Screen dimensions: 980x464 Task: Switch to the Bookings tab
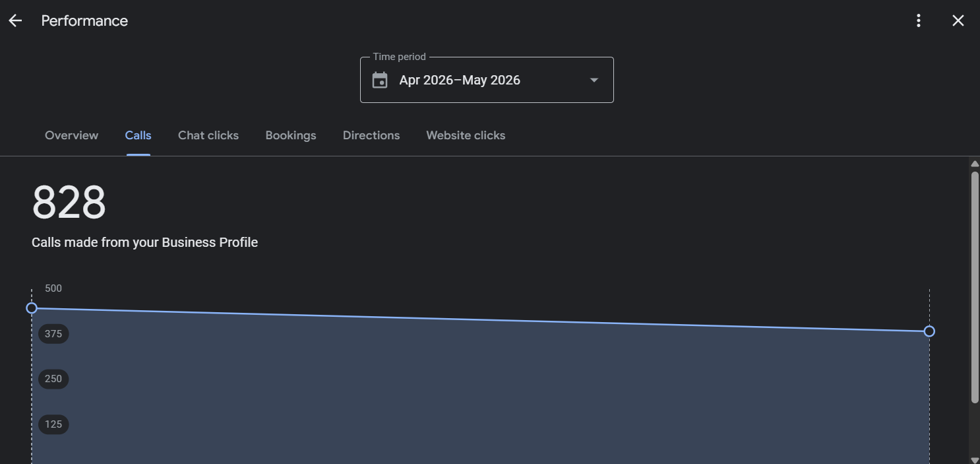click(291, 135)
